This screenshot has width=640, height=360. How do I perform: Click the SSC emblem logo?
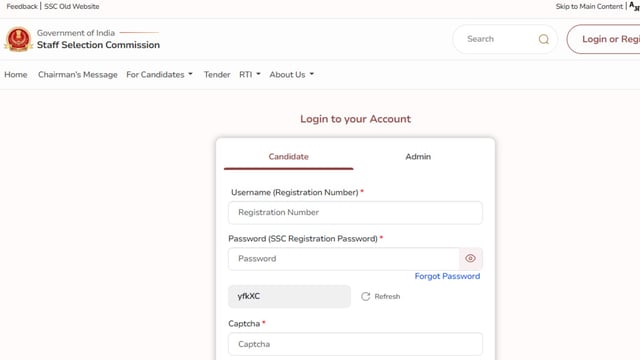(x=18, y=39)
